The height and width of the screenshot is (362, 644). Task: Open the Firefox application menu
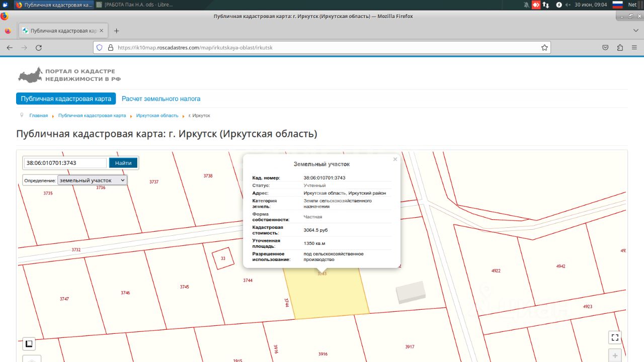pos(634,48)
